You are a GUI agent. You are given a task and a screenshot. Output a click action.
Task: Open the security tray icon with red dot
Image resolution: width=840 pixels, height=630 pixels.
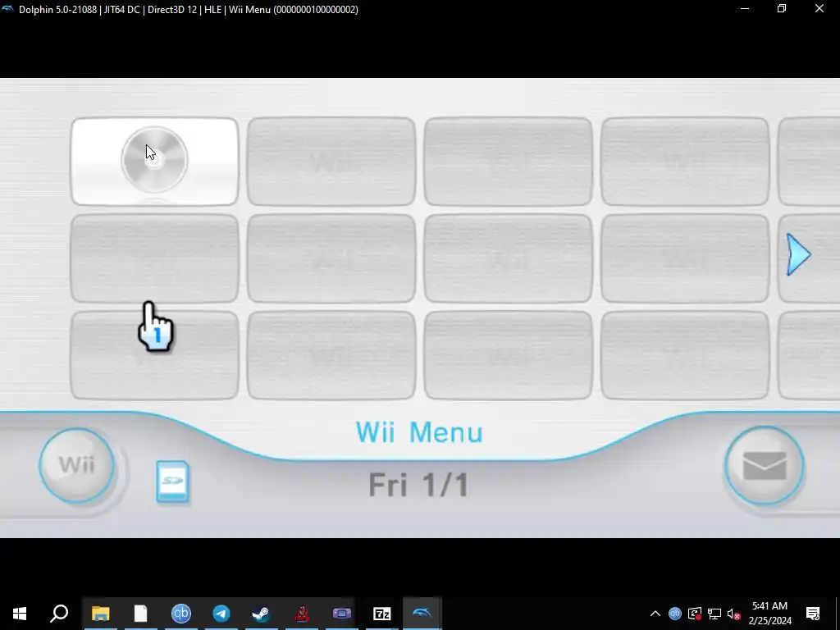coord(695,614)
